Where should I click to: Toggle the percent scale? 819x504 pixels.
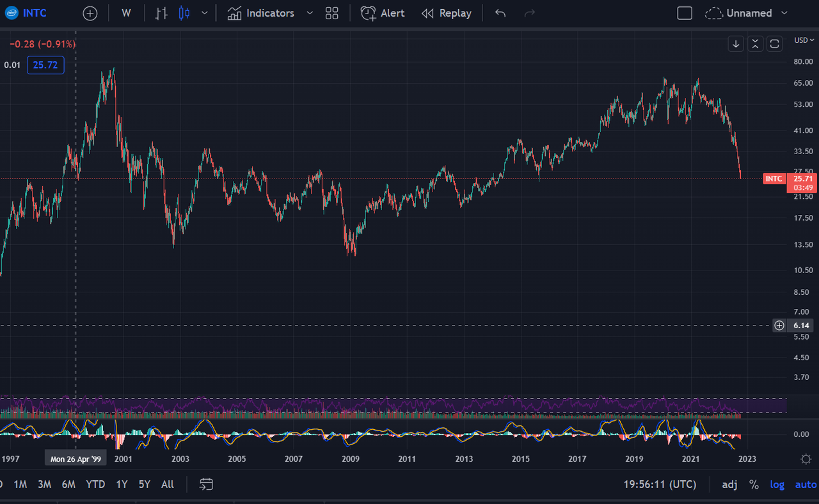point(754,485)
